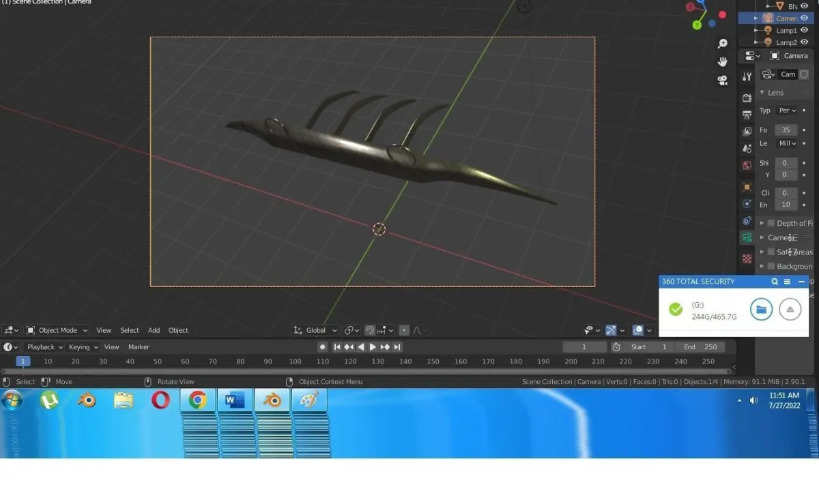Toggle proportional editing button
The height and width of the screenshot is (504, 819).
(404, 330)
